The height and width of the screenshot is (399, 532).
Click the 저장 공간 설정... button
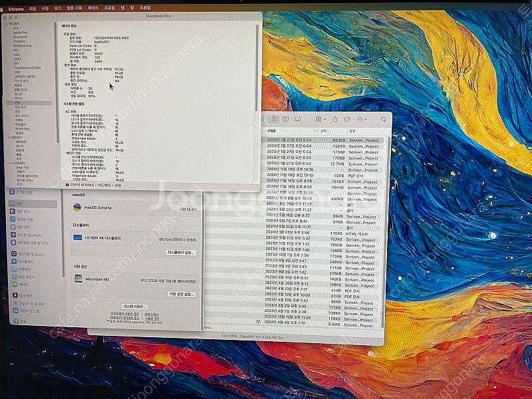click(x=182, y=294)
